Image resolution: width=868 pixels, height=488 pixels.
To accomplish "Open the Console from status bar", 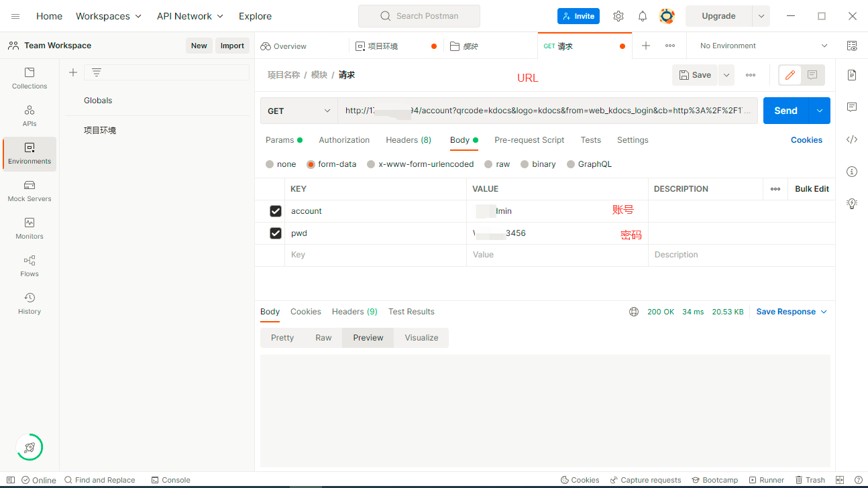I will click(171, 480).
